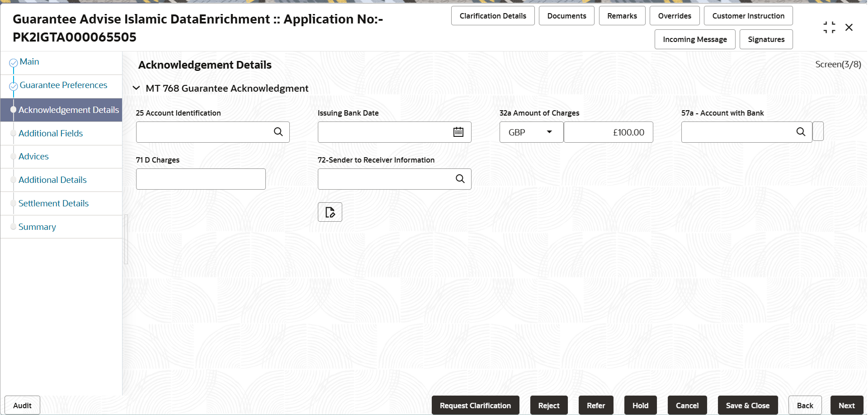The width and height of the screenshot is (868, 415).
Task: Click the £100.00 charges amount field
Action: tap(609, 132)
